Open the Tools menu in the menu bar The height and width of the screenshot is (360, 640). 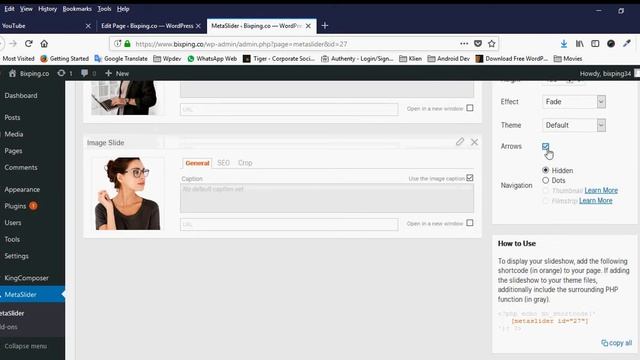pos(104,9)
